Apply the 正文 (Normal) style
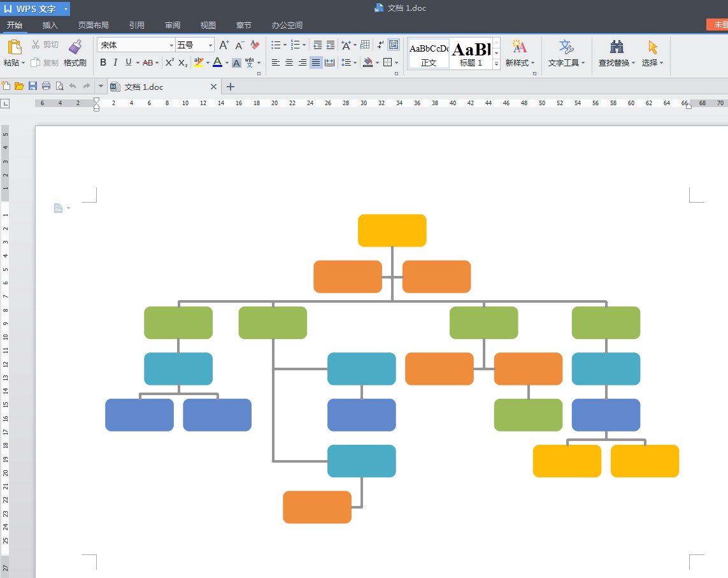This screenshot has height=578, width=728. pos(429,54)
